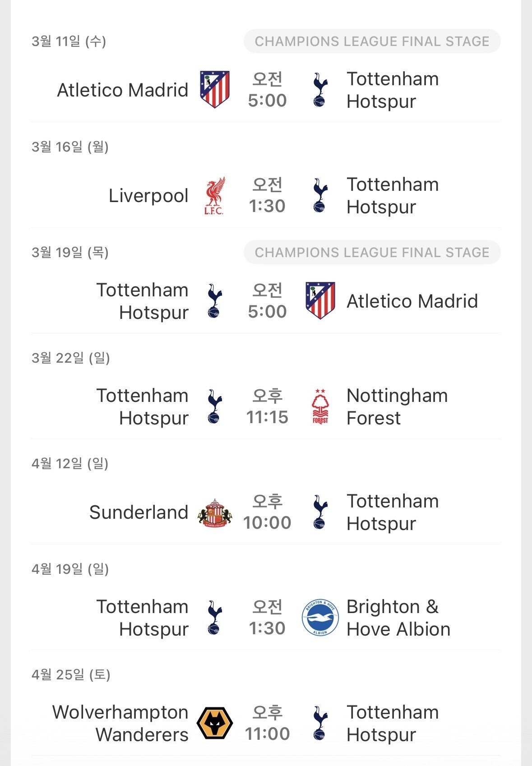Tap the Sunderland crest
532x766 pixels.
point(215,512)
